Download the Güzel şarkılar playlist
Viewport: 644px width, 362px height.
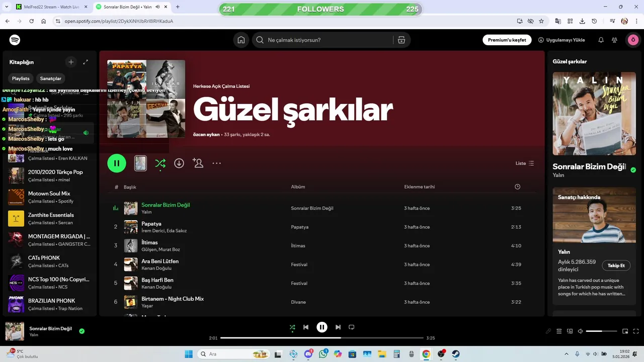[x=179, y=163]
